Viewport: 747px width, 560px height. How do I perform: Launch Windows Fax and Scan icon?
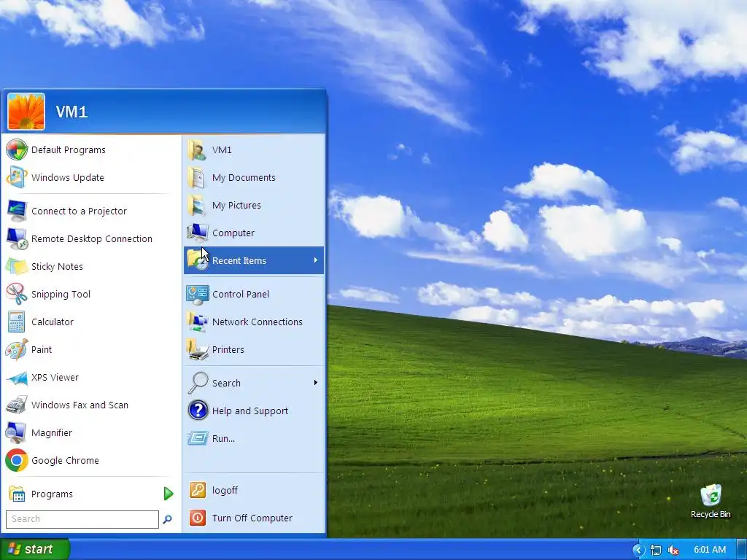[17, 405]
